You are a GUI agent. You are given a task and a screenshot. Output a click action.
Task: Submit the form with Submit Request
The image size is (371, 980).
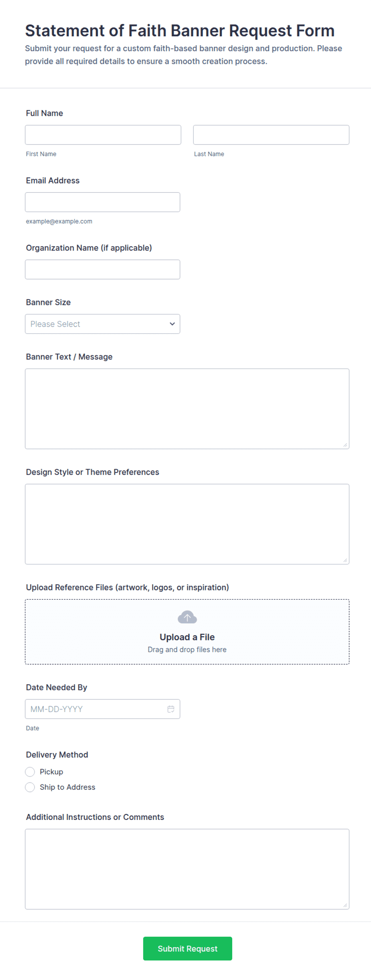click(x=187, y=948)
